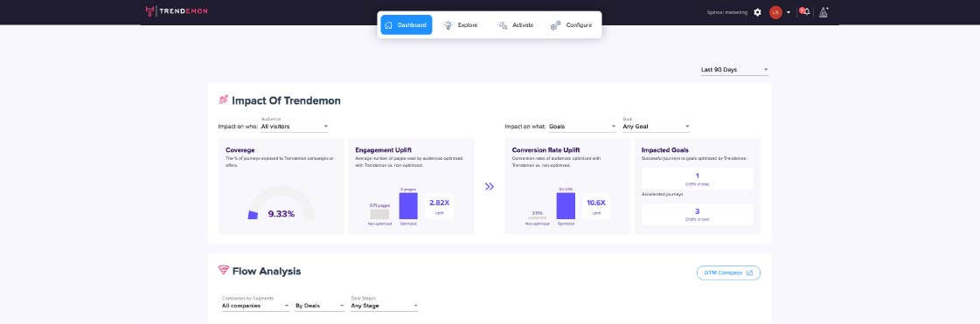
Task: Open the settings gear icon
Action: point(757,12)
